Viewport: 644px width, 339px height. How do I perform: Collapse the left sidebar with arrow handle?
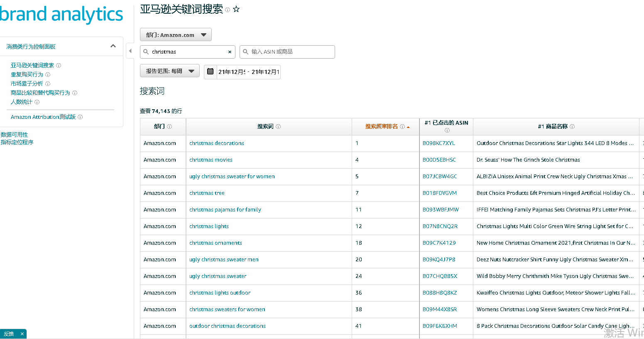coord(130,51)
